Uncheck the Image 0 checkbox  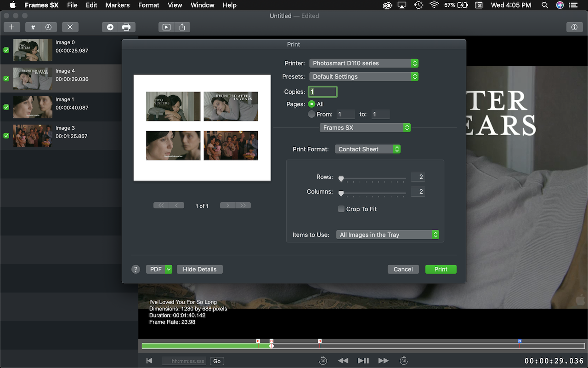coord(6,50)
